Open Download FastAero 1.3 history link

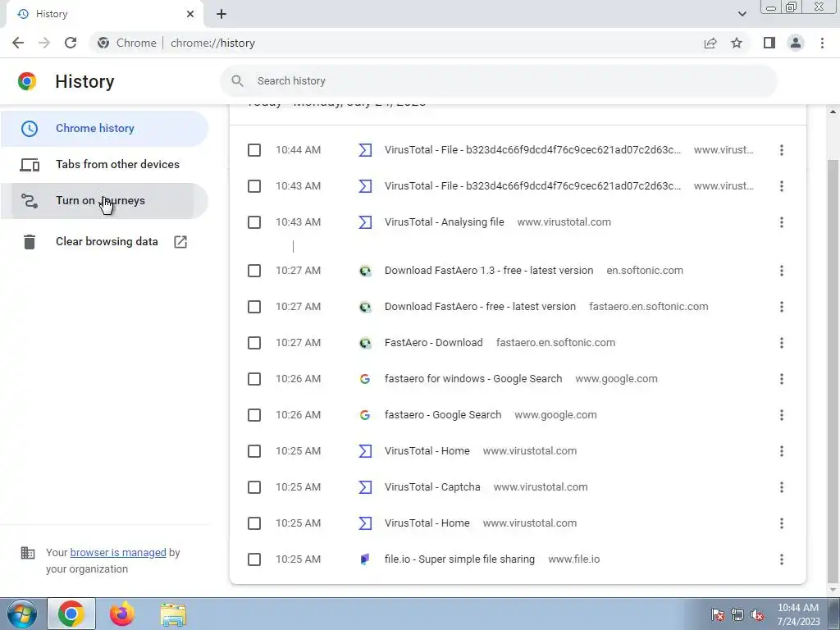489,271
